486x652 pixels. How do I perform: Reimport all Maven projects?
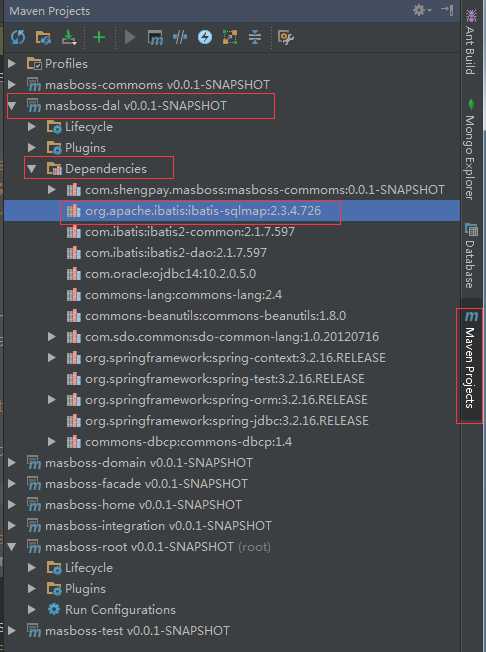tap(18, 37)
